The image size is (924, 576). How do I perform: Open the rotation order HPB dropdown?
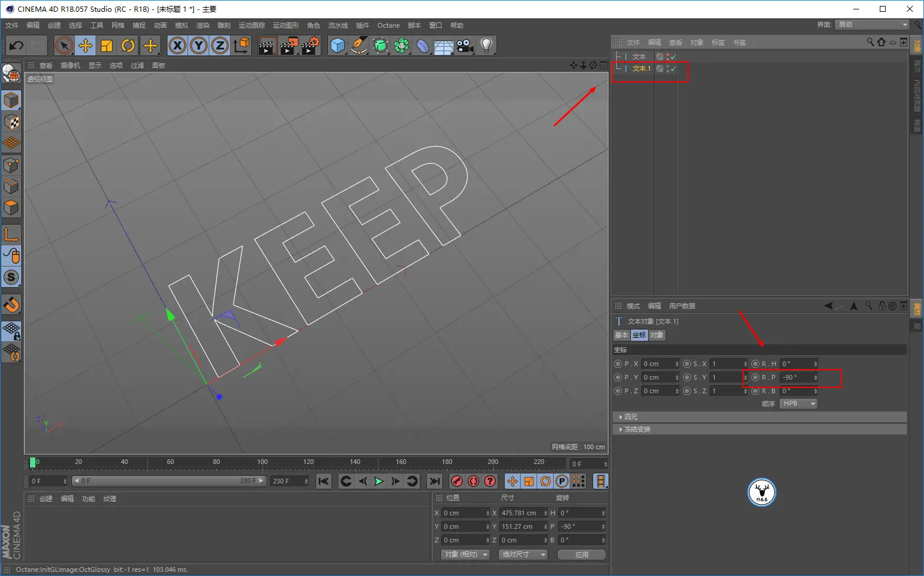[x=799, y=404]
